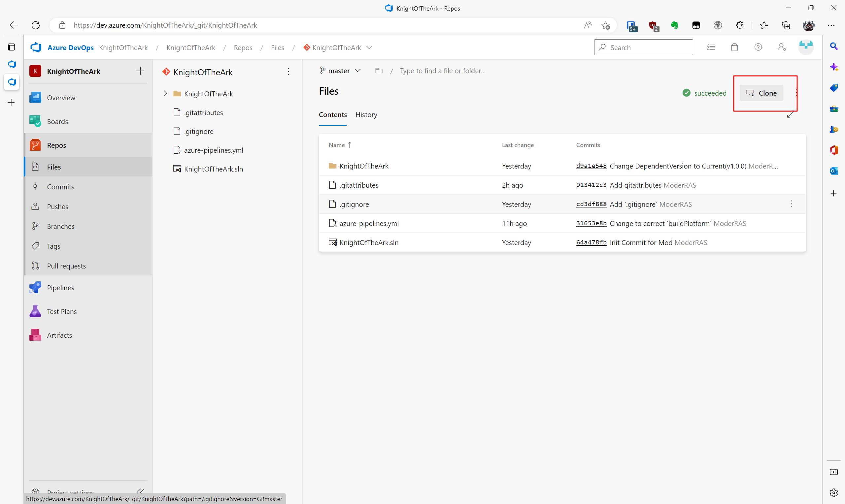This screenshot has height=504, width=845.
Task: Go to Artifacts section
Action: [x=59, y=335]
